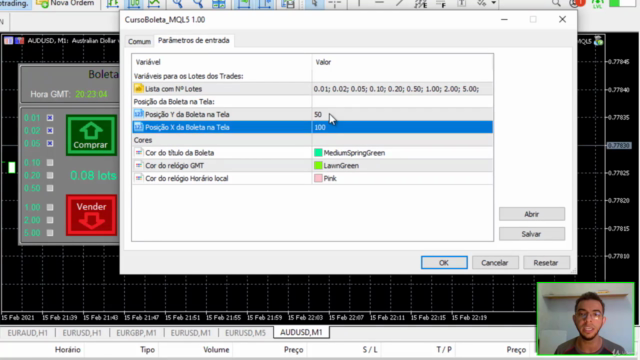The height and width of the screenshot is (360, 640).
Task: Select the Posição Y da Boleta na Tela row
Action: coord(312,114)
